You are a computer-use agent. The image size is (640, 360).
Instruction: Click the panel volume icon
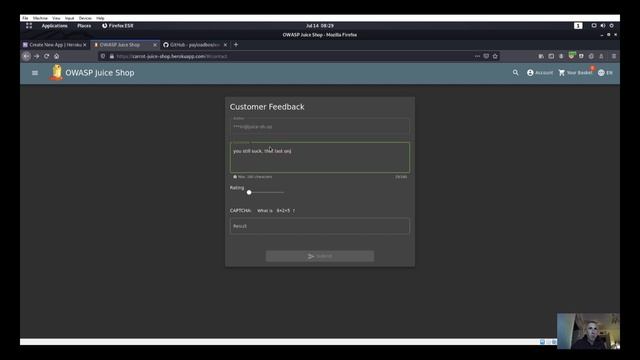pyautogui.click(x=602, y=26)
